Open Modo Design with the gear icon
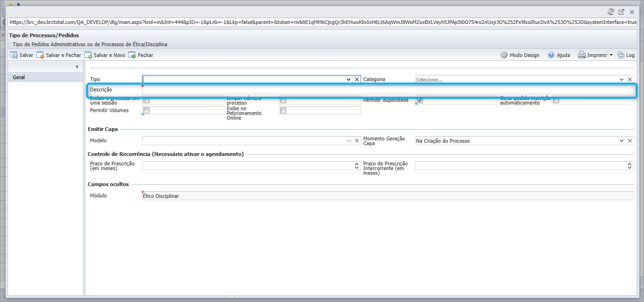 click(520, 55)
